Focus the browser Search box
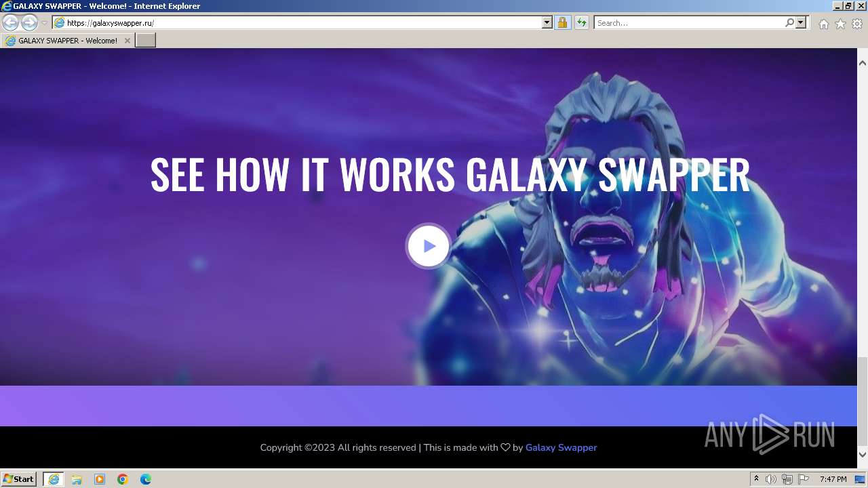Screen dimensions: 868x488 (x=689, y=23)
